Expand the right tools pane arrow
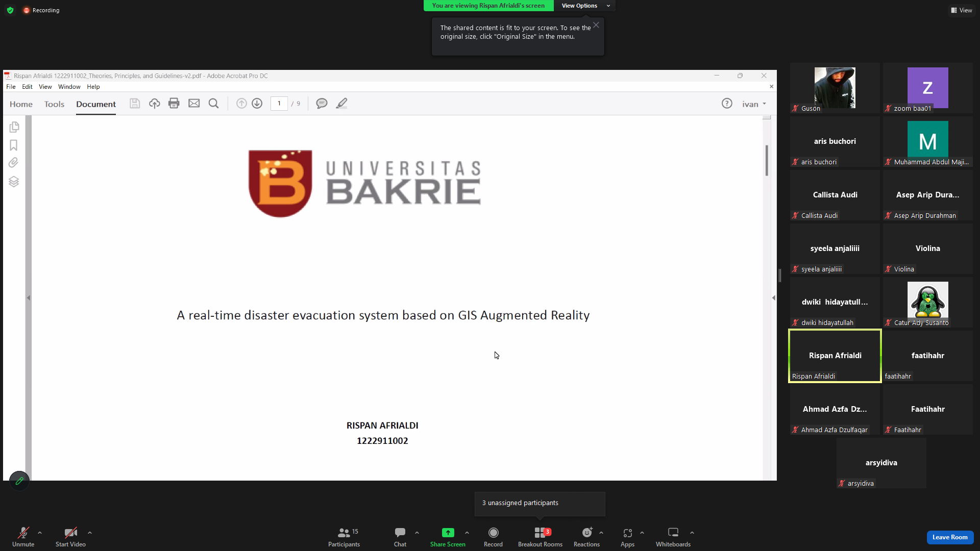The height and width of the screenshot is (551, 980). pyautogui.click(x=774, y=297)
